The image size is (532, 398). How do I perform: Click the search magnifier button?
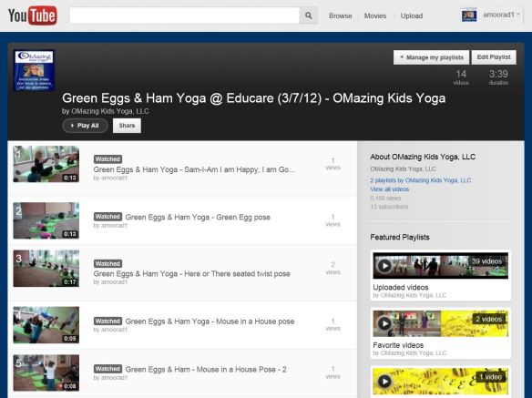pyautogui.click(x=309, y=15)
